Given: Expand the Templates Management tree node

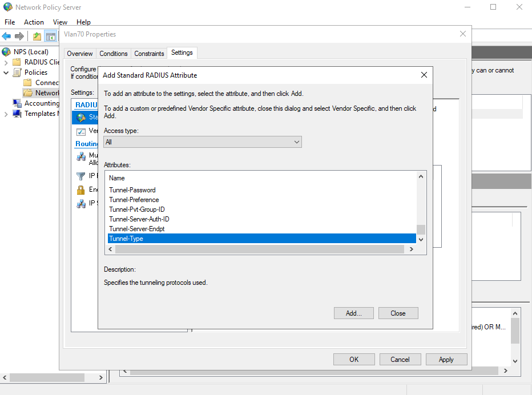Looking at the screenshot, I should tap(6, 114).
